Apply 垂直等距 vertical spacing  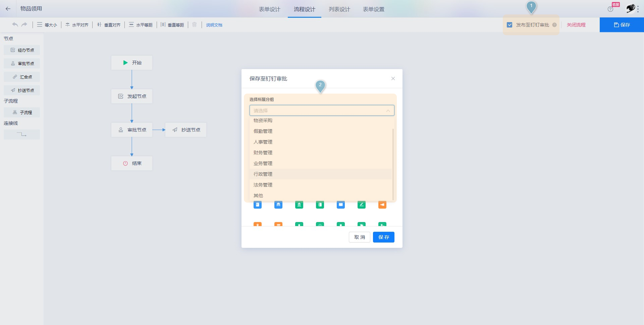[172, 25]
